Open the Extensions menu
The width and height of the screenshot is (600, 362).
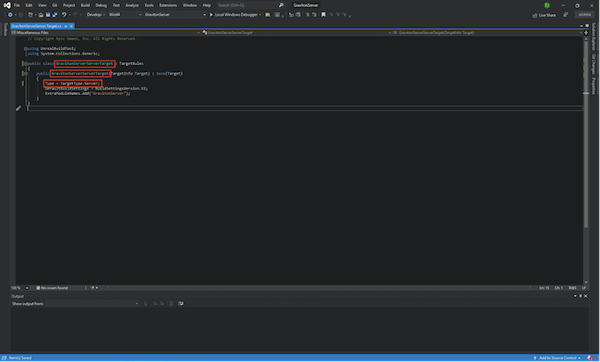tap(168, 5)
